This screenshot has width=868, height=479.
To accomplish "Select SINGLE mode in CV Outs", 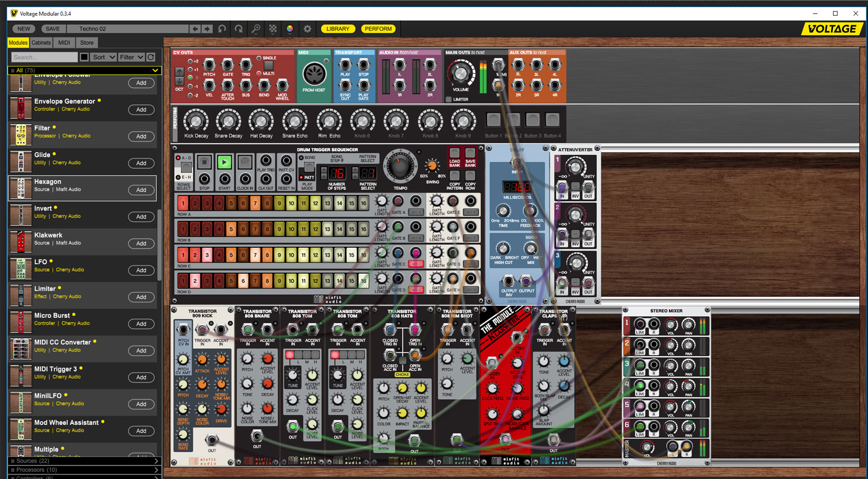I will tap(259, 58).
